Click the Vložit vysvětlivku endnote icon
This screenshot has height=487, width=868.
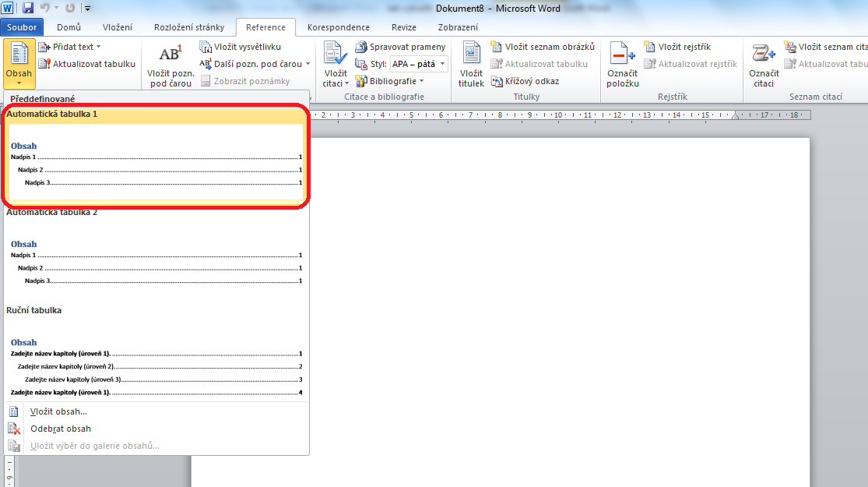pos(206,47)
